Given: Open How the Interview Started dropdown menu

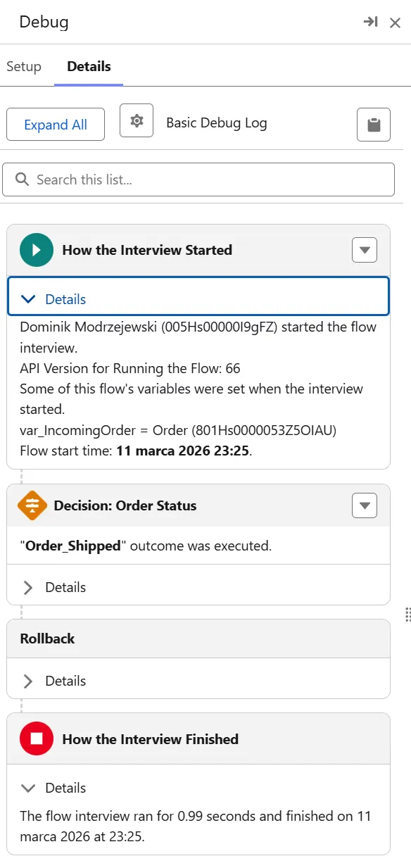Looking at the screenshot, I should (365, 250).
